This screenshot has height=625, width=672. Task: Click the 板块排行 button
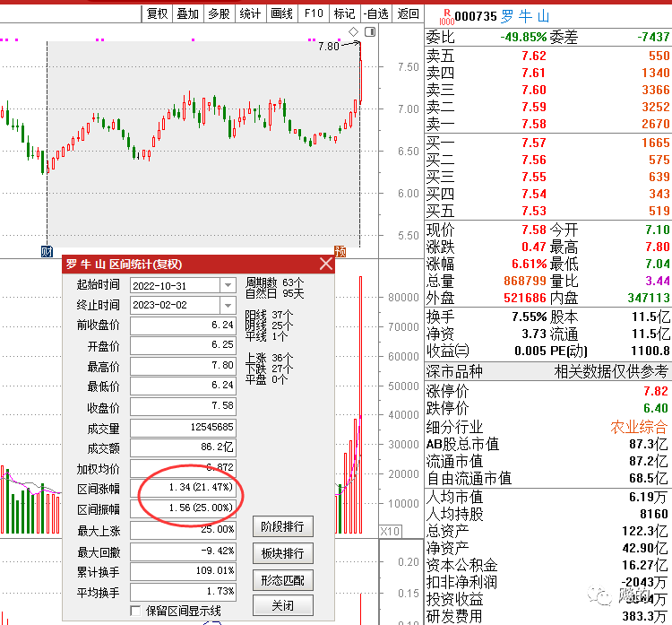[x=282, y=553]
